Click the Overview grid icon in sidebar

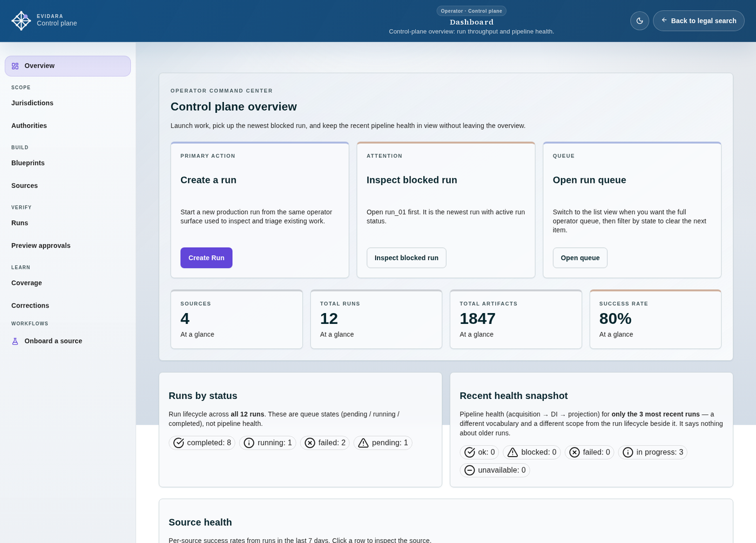click(15, 66)
